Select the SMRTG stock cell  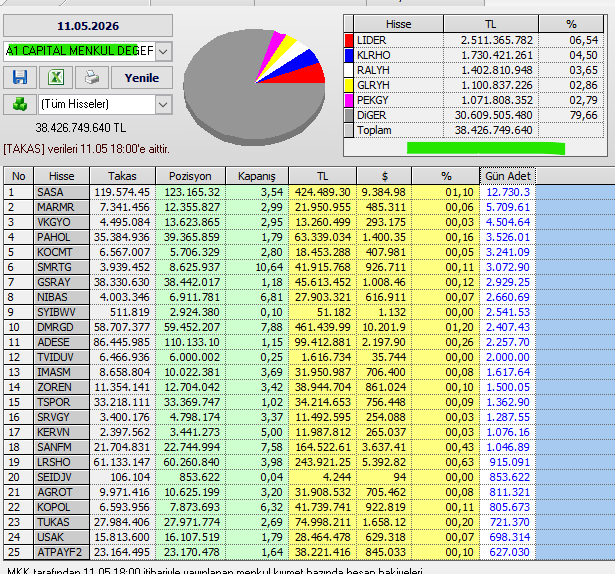pos(62,267)
